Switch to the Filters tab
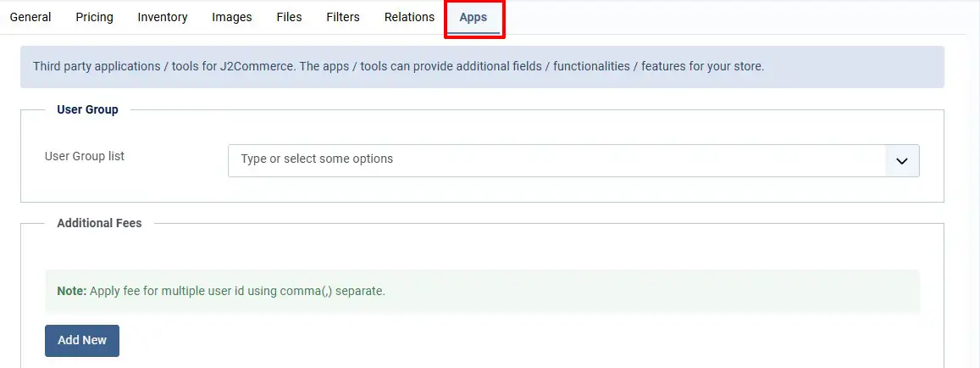Image resolution: width=980 pixels, height=368 pixels. click(x=343, y=18)
